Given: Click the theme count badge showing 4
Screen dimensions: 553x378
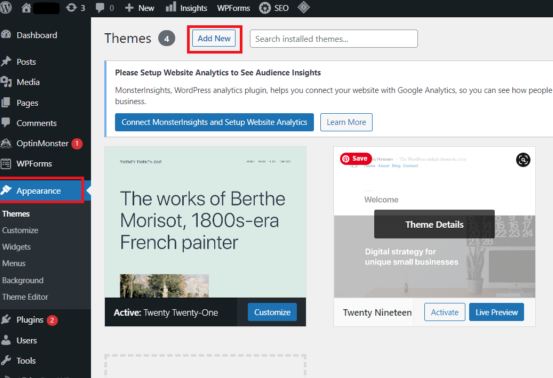Looking at the screenshot, I should (x=166, y=38).
